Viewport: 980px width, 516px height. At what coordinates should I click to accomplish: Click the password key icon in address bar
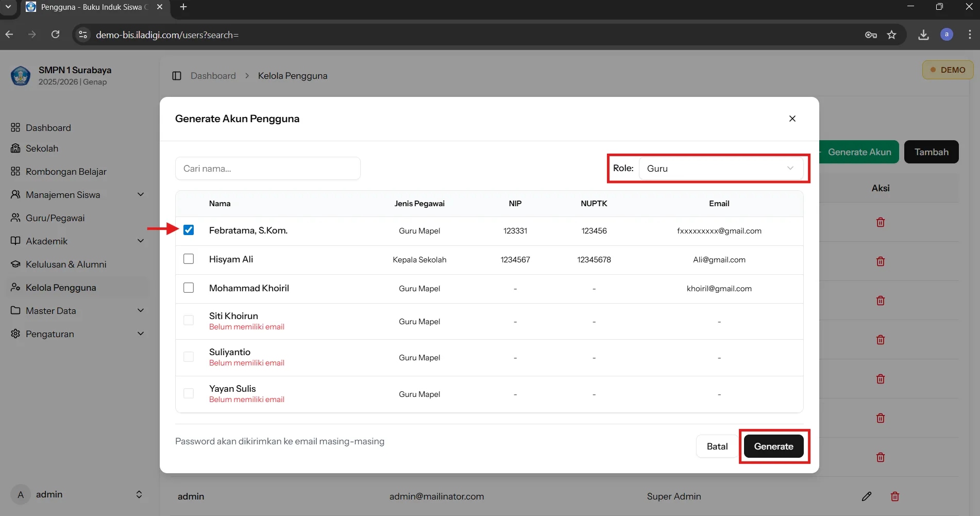click(871, 35)
